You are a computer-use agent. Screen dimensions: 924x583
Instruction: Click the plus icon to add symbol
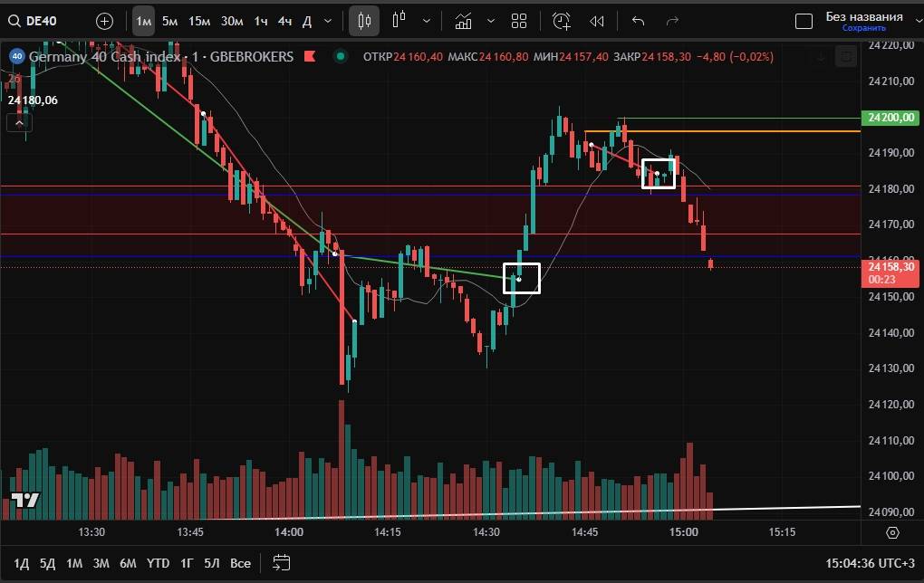click(x=104, y=21)
